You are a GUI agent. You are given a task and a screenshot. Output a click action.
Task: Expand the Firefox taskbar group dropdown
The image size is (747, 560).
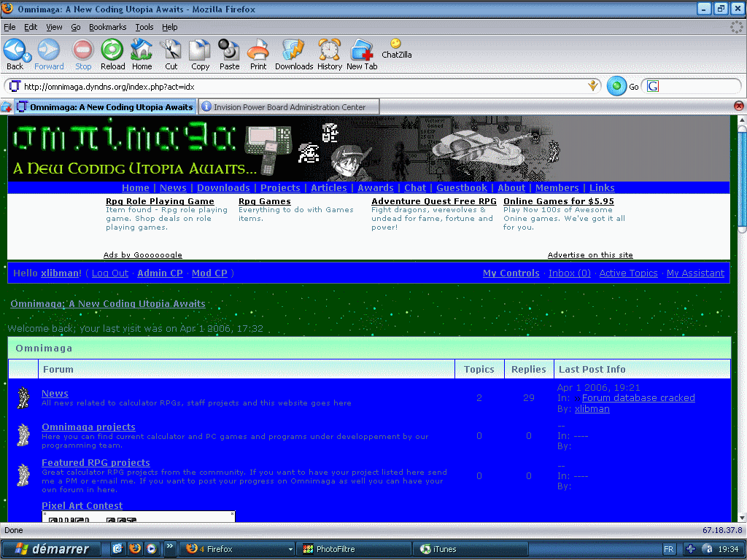click(290, 549)
